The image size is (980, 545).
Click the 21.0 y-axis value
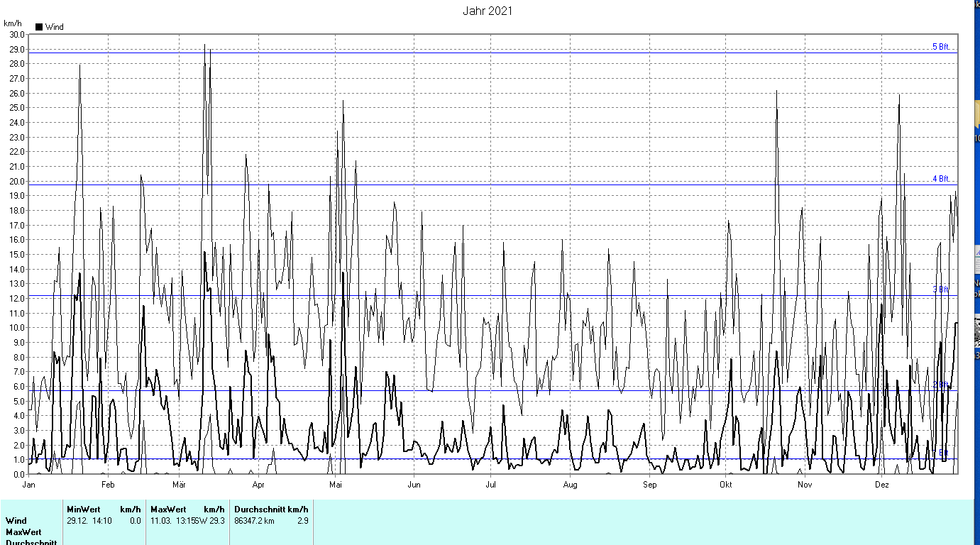[16, 167]
